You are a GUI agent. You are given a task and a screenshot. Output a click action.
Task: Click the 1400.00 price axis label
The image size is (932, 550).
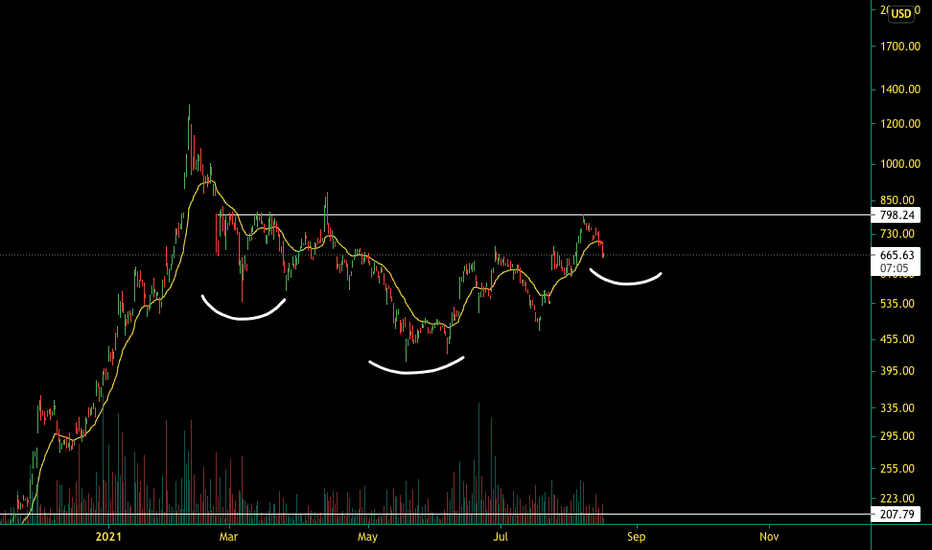[x=900, y=89]
